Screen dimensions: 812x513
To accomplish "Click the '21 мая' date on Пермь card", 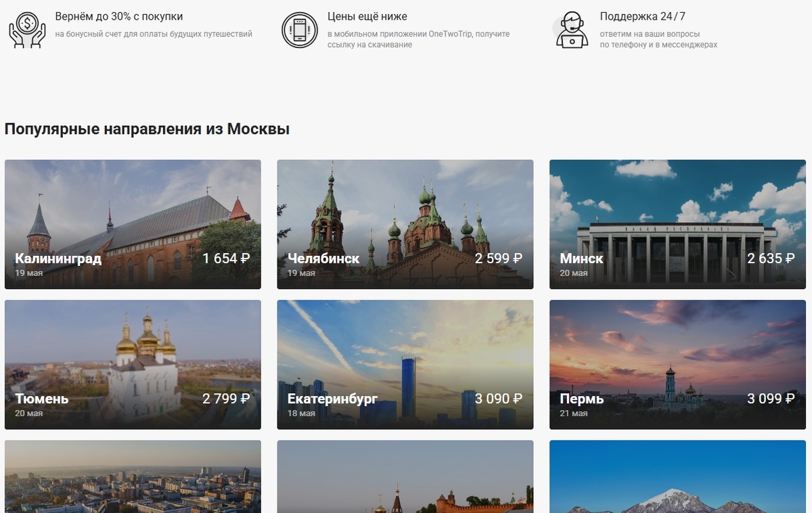I will pyautogui.click(x=574, y=414).
